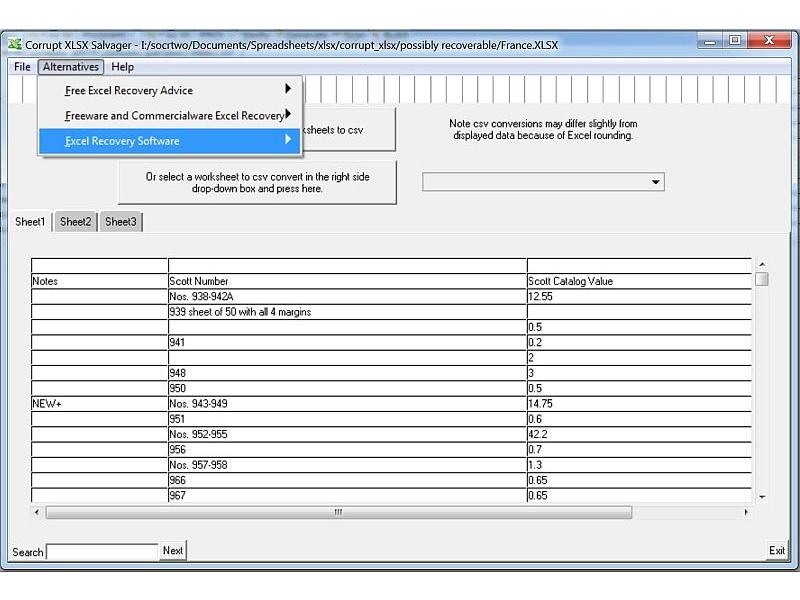This screenshot has width=800, height=600.
Task: Switch to the Sheet3 tab
Action: point(120,222)
